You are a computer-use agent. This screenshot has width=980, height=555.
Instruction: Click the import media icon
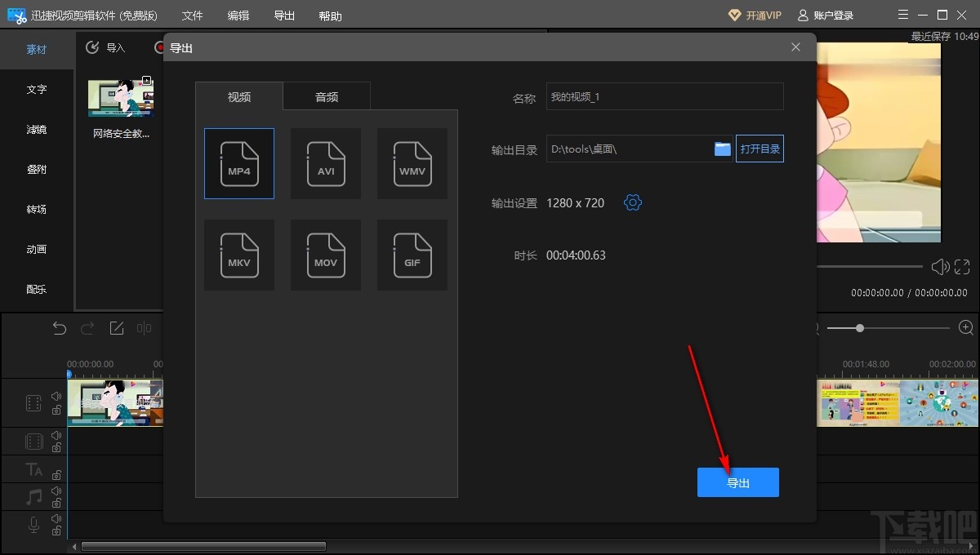click(92, 47)
